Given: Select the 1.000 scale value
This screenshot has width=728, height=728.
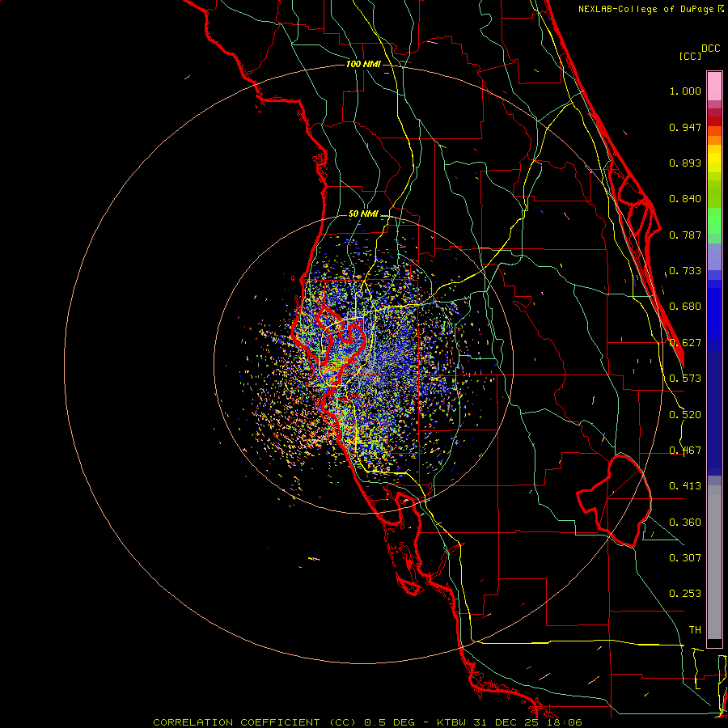Looking at the screenshot, I should point(685,91).
